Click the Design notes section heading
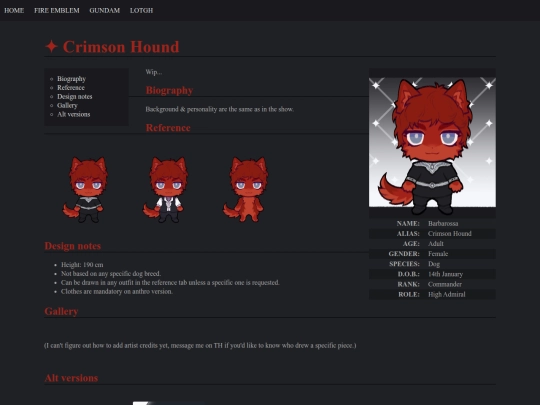The height and width of the screenshot is (405, 540). click(x=73, y=246)
